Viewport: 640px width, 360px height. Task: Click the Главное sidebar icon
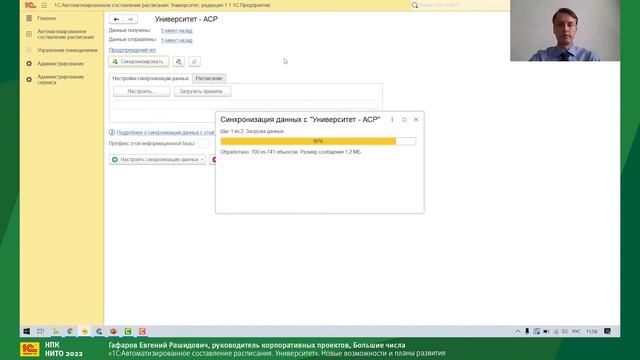29,18
